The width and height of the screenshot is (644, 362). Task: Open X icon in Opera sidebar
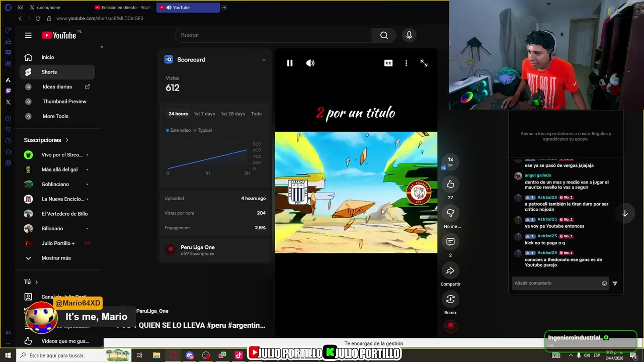[x=8, y=102]
